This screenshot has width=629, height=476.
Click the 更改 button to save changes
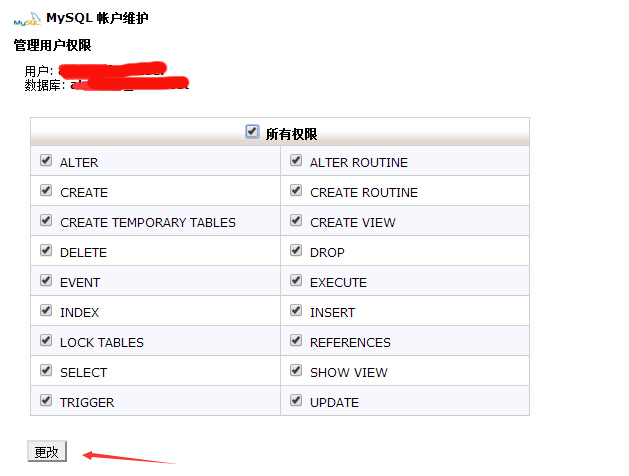pyautogui.click(x=47, y=452)
